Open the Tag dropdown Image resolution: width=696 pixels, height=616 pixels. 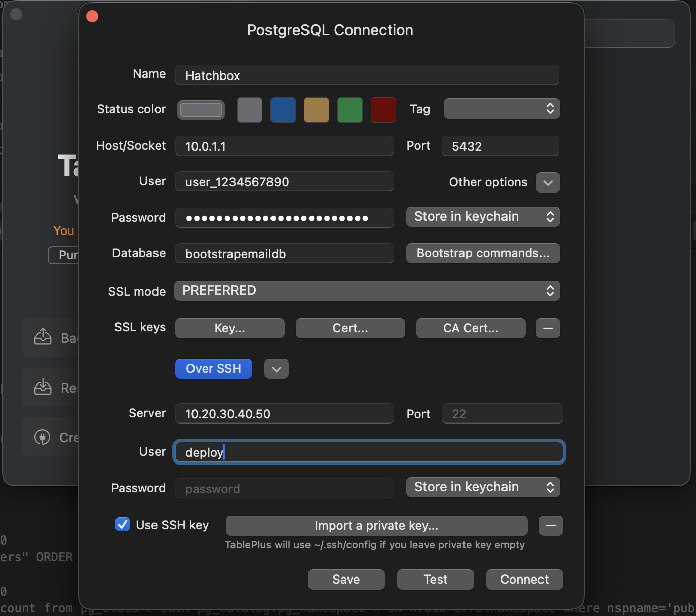click(501, 109)
